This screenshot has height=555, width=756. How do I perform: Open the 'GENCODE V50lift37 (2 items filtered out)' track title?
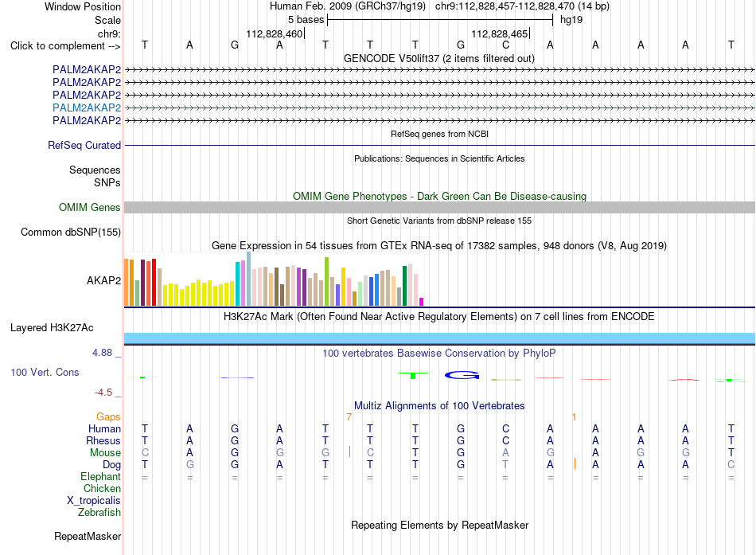click(x=438, y=58)
